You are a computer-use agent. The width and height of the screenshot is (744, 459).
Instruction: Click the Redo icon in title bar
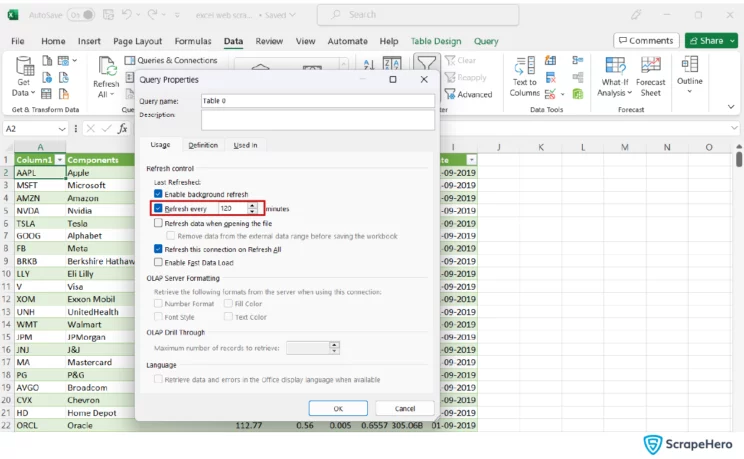click(x=152, y=15)
